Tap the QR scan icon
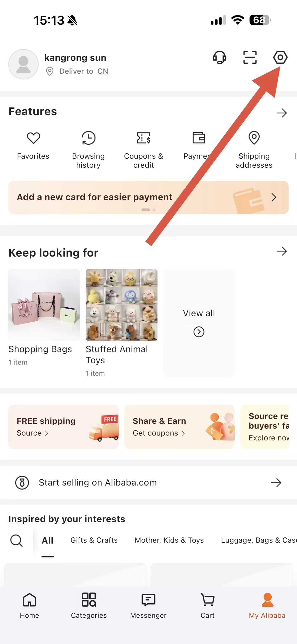The width and height of the screenshot is (297, 644). (250, 58)
